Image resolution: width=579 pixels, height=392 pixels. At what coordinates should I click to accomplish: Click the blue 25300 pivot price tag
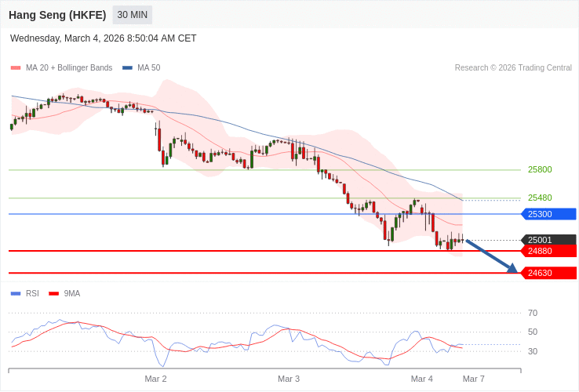(x=548, y=214)
